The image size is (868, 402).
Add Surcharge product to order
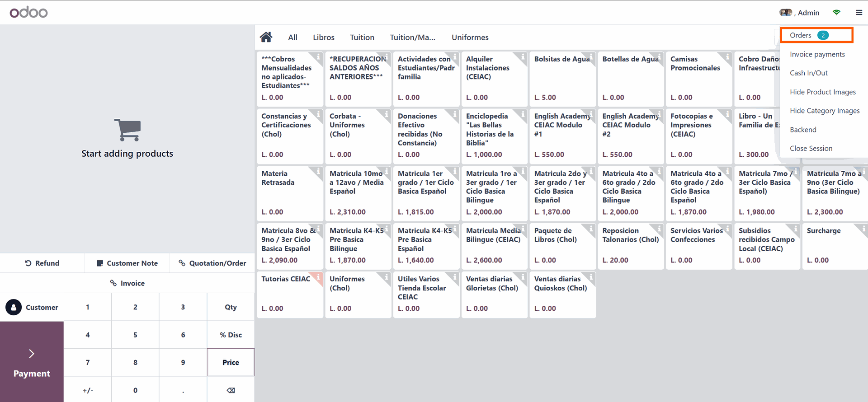click(834, 246)
